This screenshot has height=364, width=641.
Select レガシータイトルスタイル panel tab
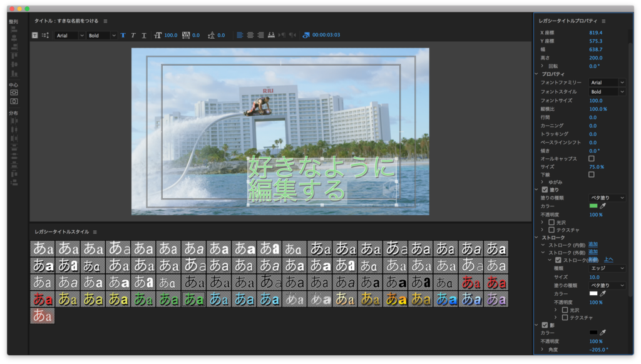(62, 232)
